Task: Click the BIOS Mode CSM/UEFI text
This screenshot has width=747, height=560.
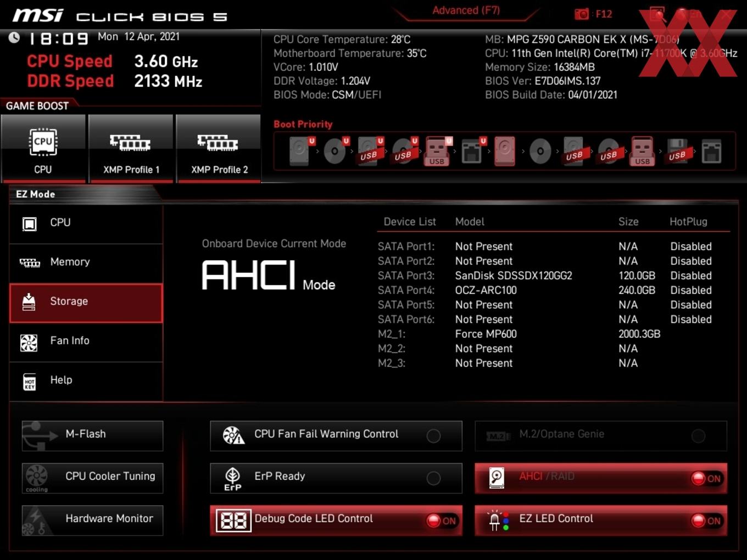Action: point(327,94)
